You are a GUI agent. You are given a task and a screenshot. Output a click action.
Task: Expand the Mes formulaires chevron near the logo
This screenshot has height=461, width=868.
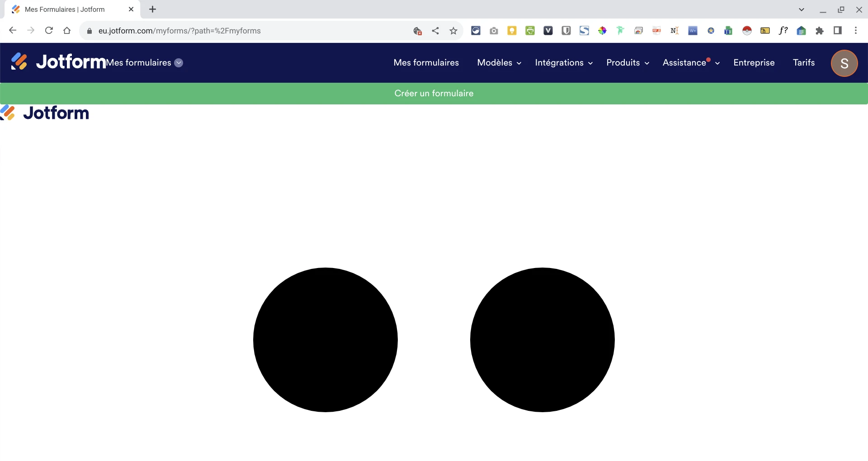pos(179,63)
